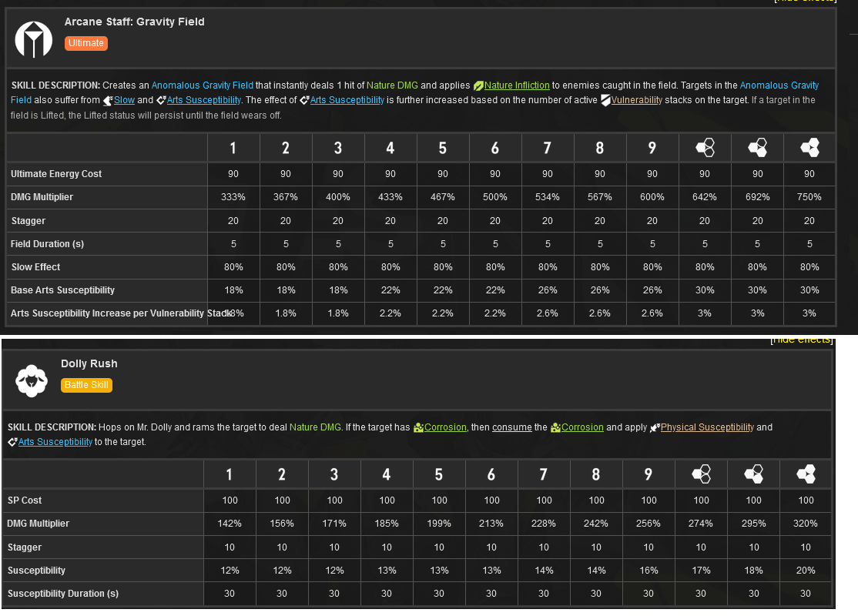Click the '320%' damage multiplier cell
The width and height of the screenshot is (858, 616).
click(x=806, y=524)
